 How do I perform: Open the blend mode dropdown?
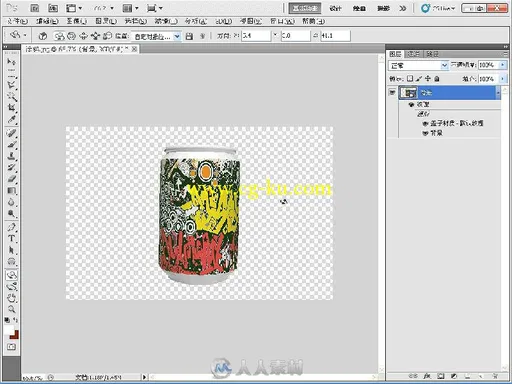[x=418, y=65]
